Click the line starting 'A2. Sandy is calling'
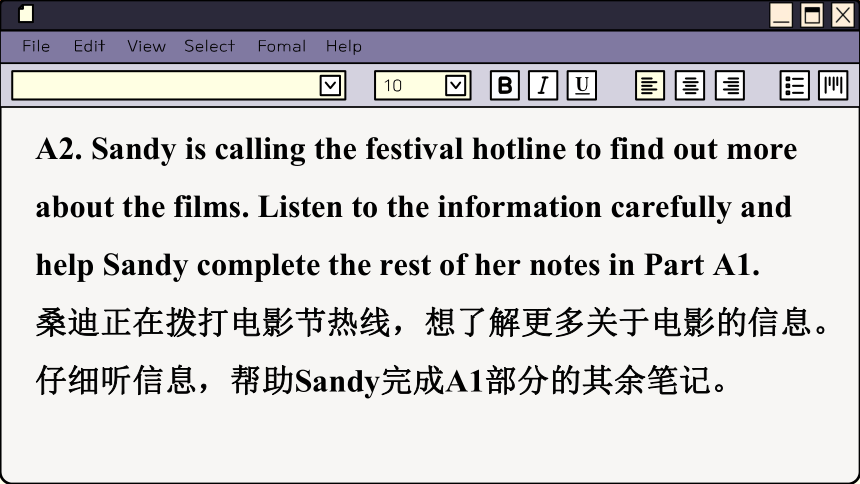Image resolution: width=860 pixels, height=484 pixels. point(416,149)
